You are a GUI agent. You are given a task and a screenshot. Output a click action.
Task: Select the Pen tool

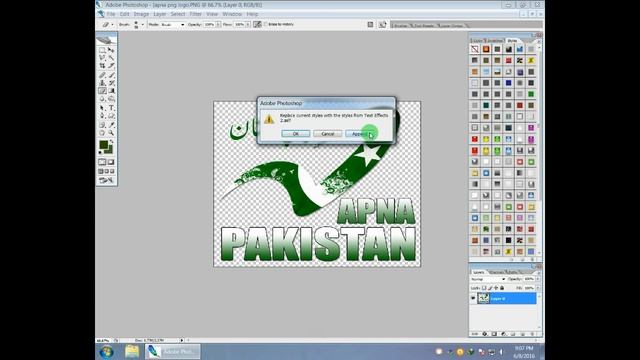point(102,116)
